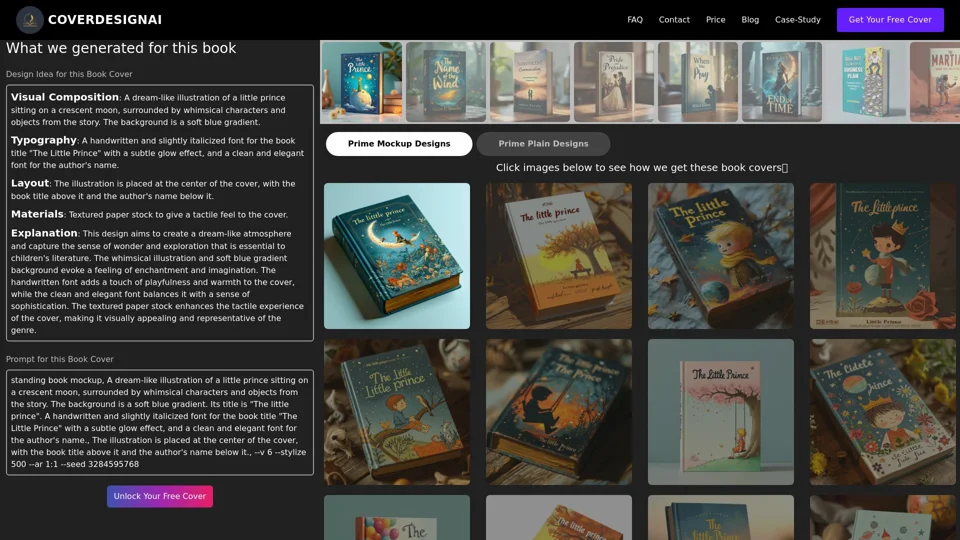Open bottom-row orange angled book cover
Image resolution: width=960 pixels, height=540 pixels.
(x=559, y=517)
